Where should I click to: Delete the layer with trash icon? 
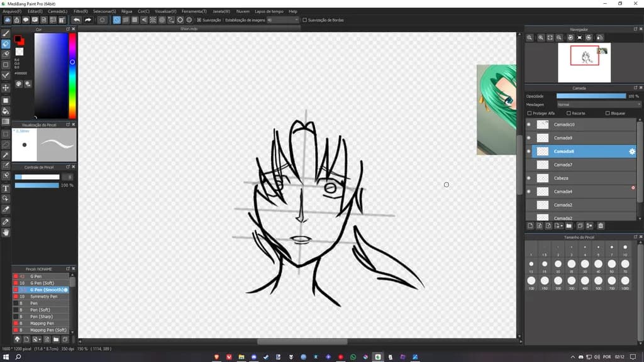[601, 226]
